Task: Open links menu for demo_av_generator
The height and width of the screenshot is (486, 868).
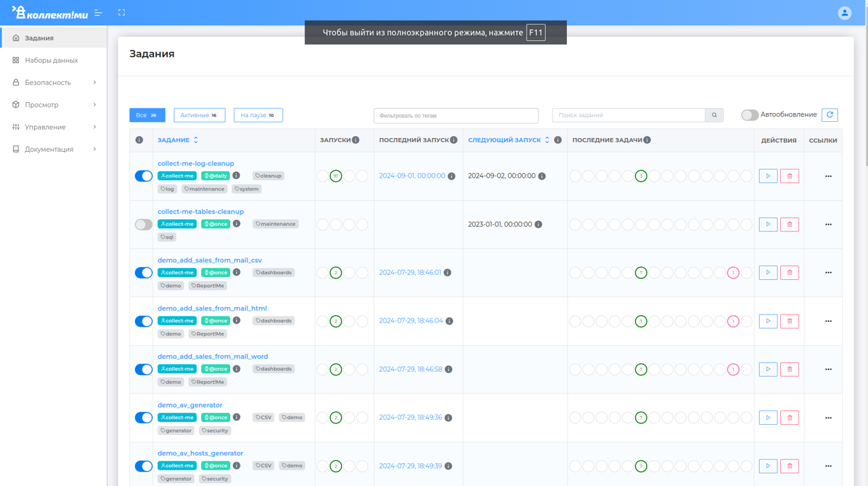Action: tap(828, 418)
